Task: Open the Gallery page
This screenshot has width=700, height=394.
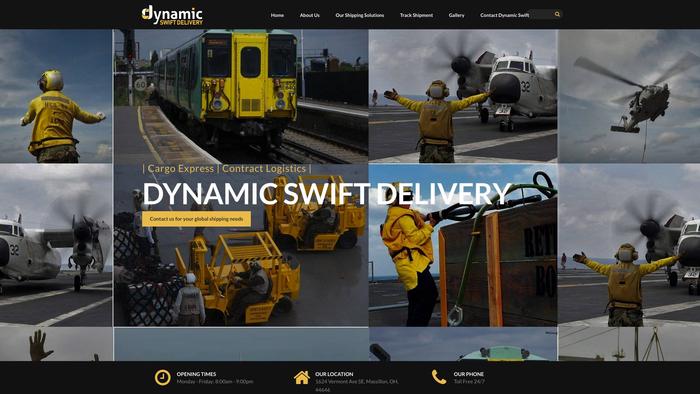Action: pos(456,15)
